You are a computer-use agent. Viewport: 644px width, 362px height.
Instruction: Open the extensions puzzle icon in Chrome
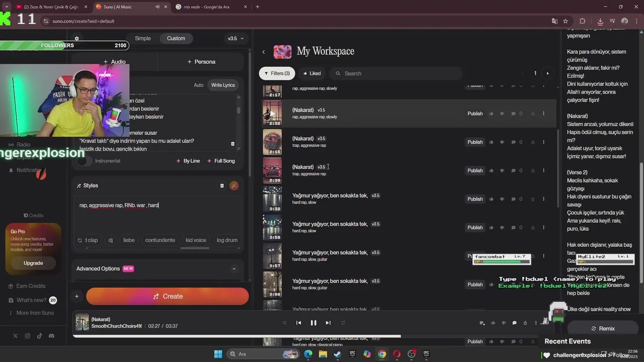click(x=583, y=21)
